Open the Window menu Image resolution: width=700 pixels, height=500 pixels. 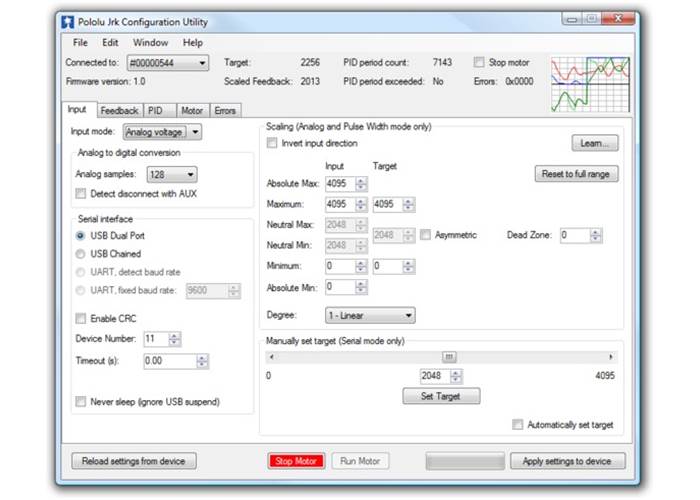[150, 43]
